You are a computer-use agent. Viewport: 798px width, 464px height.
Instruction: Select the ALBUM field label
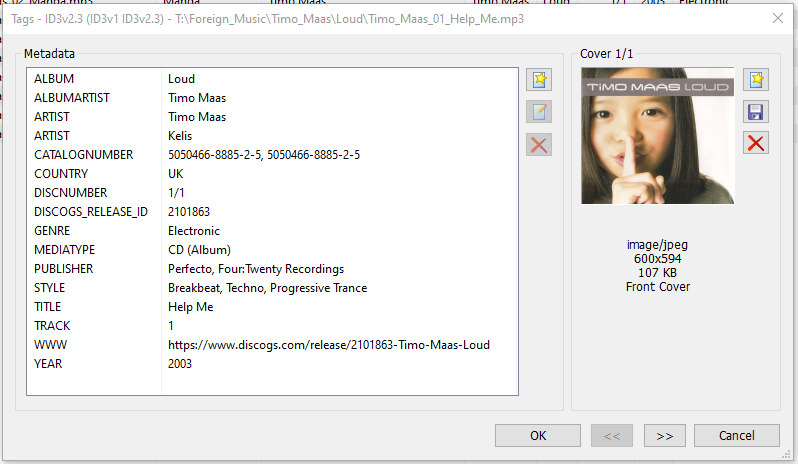[54, 79]
